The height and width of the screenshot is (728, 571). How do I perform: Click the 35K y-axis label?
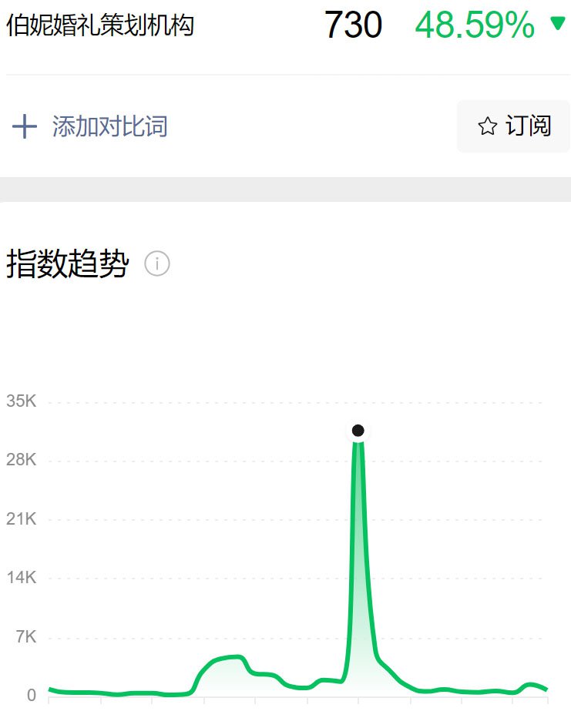click(22, 401)
